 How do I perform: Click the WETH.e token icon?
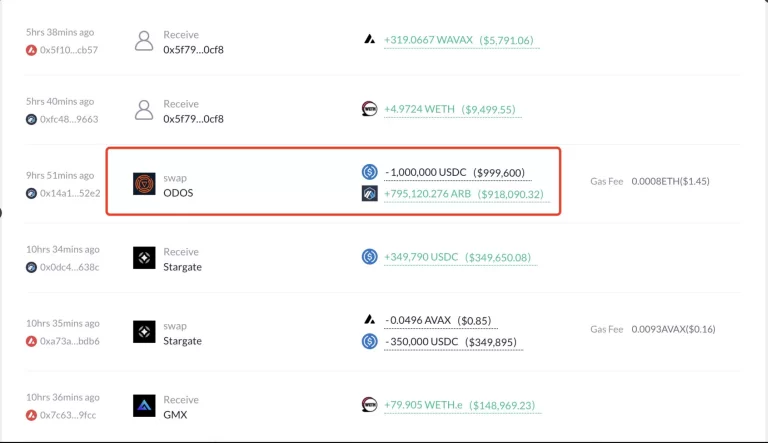(x=369, y=405)
